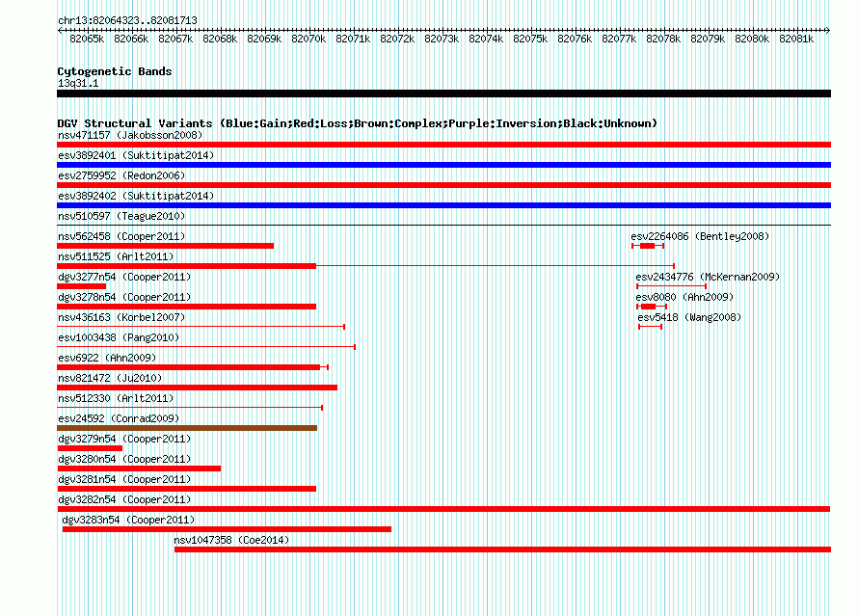Open esv2434776 (McKernan2009) label
The height and width of the screenshot is (616, 858).
708,277
